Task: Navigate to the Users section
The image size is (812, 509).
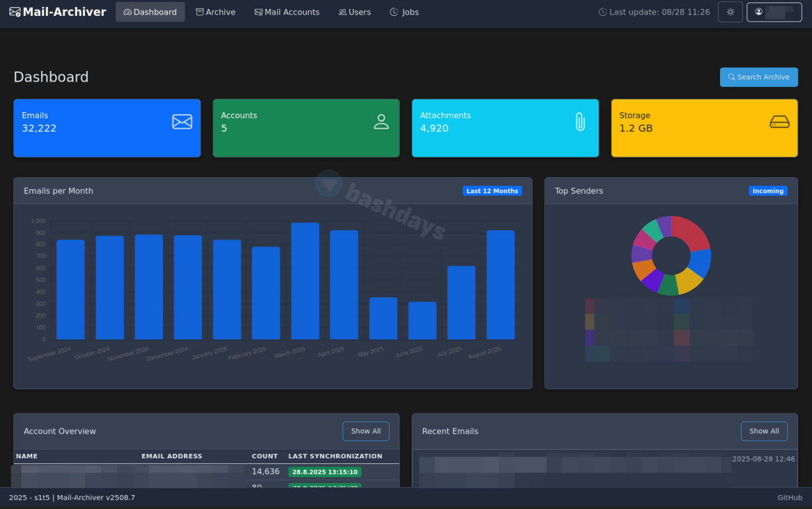Action: 355,12
